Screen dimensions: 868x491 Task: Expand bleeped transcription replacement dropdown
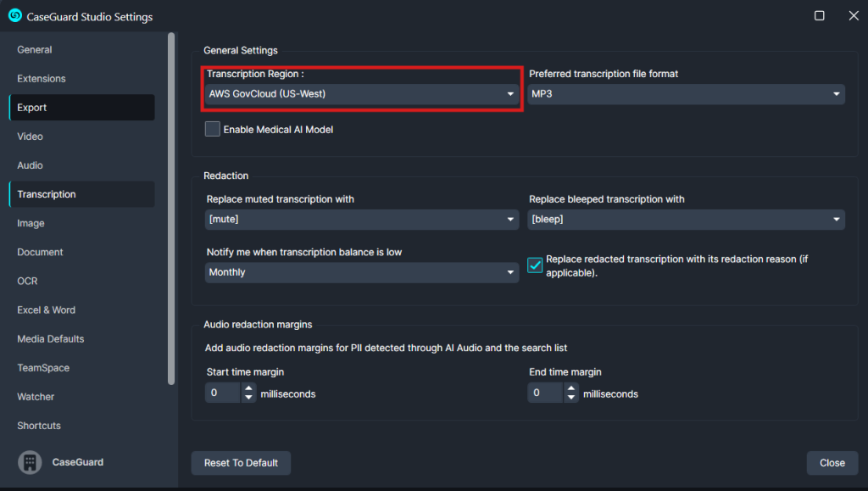tap(686, 220)
